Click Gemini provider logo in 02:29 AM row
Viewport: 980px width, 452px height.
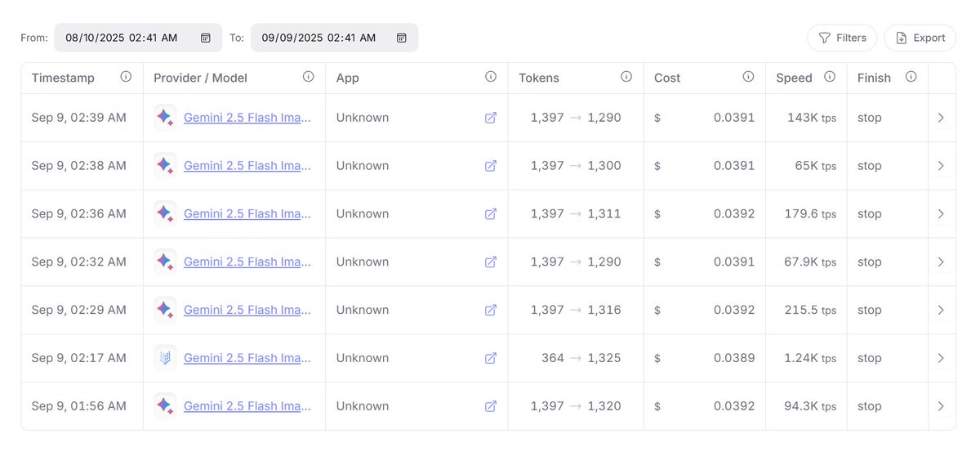click(x=165, y=311)
